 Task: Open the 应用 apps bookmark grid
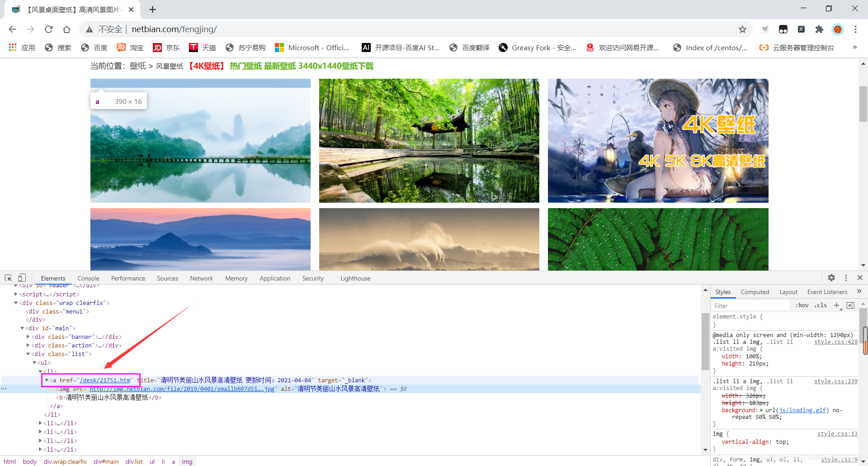pyautogui.click(x=22, y=48)
